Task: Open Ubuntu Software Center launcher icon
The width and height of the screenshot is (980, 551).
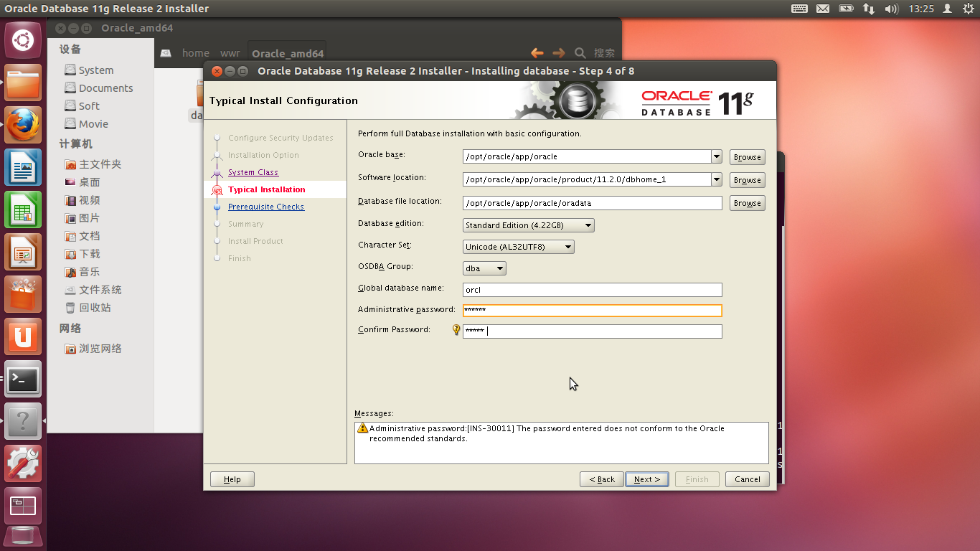Action: tap(23, 294)
